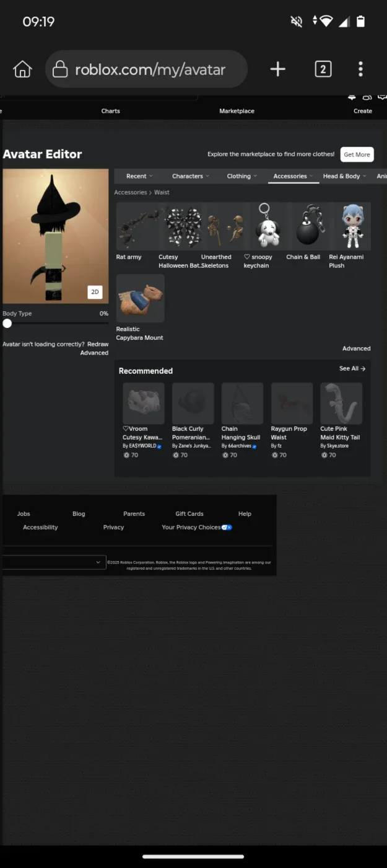This screenshot has height=868, width=387.
Task: Open the Clothing tab dropdown
Action: pos(241,176)
